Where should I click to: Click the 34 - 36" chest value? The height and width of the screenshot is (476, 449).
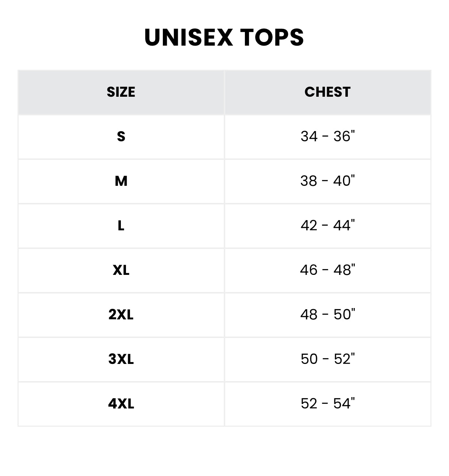[327, 137]
